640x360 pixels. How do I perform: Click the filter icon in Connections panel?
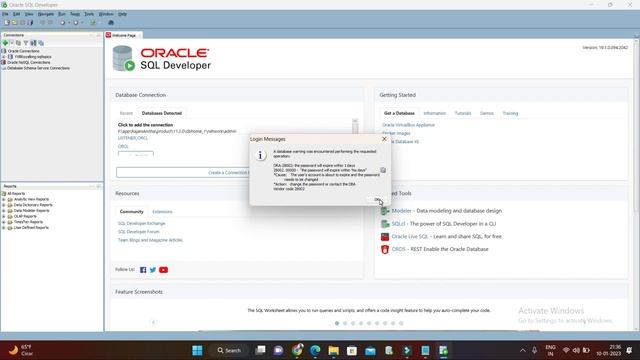tap(26, 43)
